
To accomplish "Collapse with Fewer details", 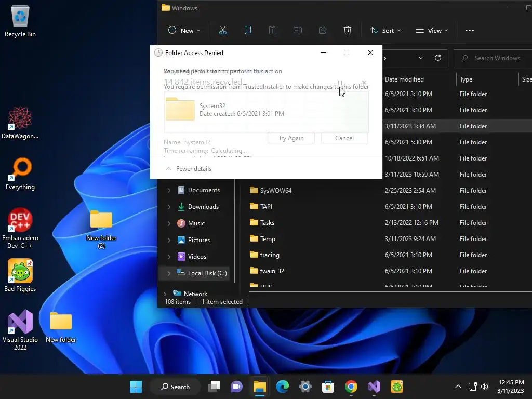I will point(189,169).
